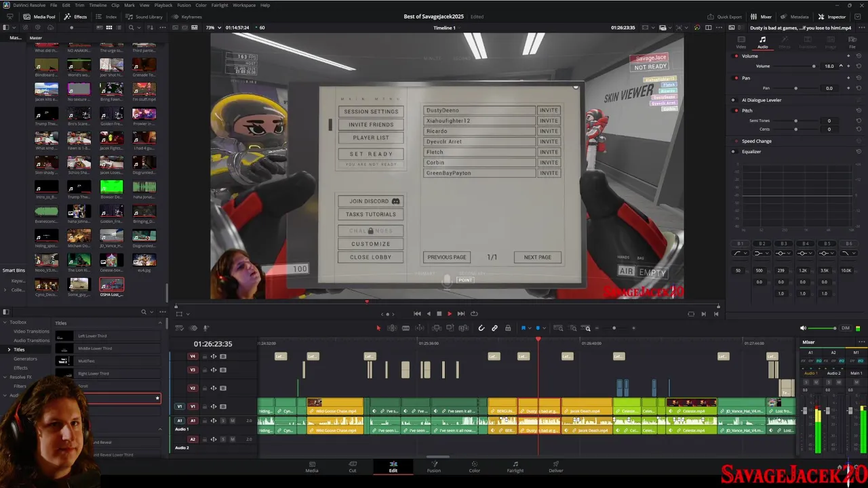Open the Sound Library panel

144,16
